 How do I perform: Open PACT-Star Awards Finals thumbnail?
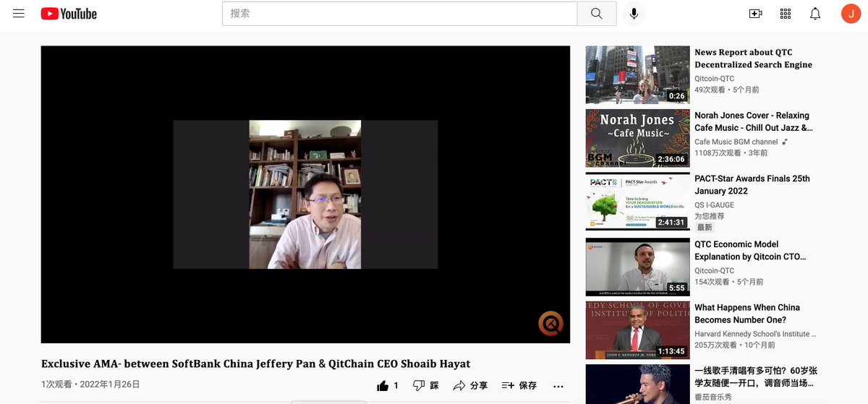coord(637,202)
